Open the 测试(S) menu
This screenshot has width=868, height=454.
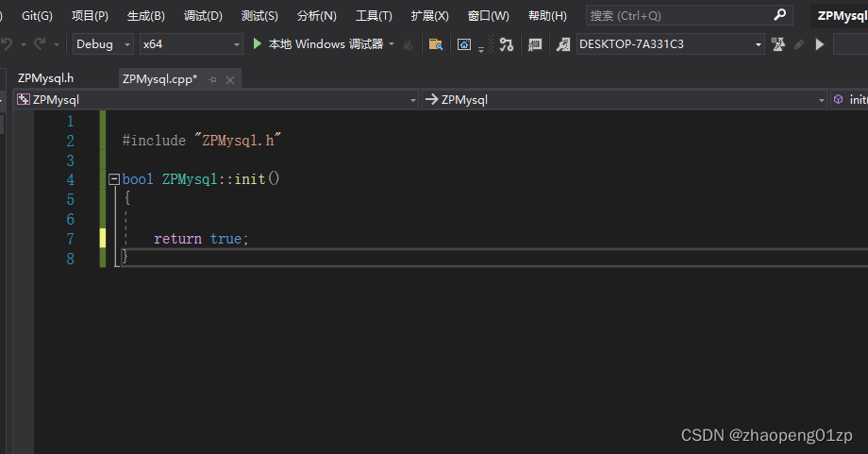(x=259, y=15)
